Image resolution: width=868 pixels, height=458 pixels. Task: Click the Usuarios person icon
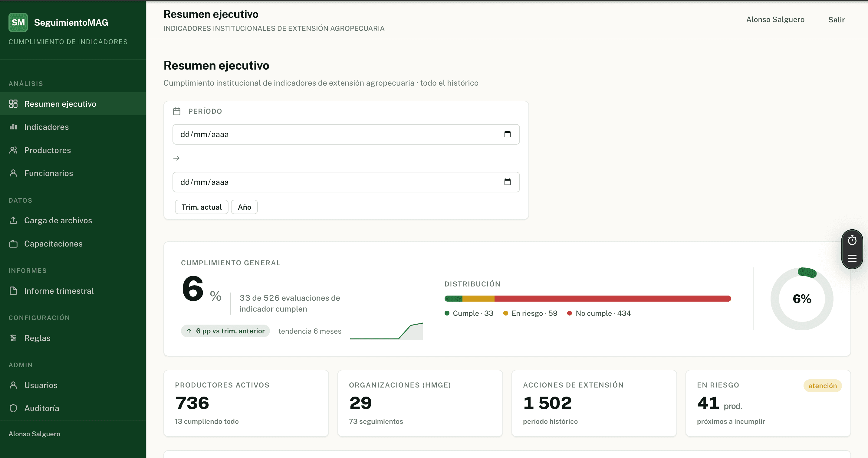click(x=13, y=385)
